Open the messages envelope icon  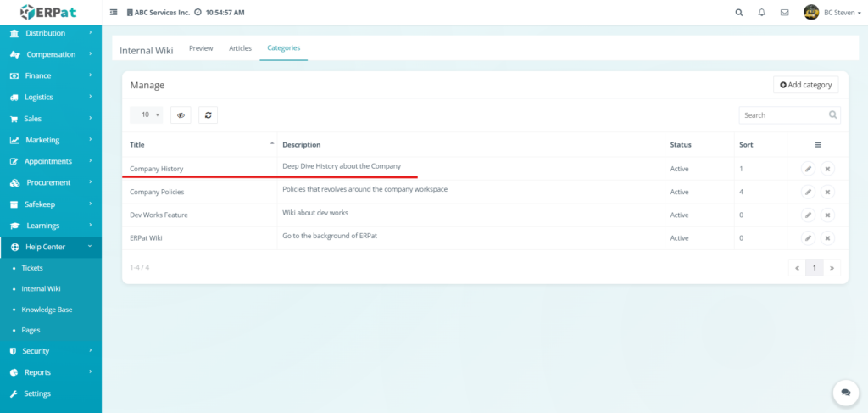[x=784, y=13]
